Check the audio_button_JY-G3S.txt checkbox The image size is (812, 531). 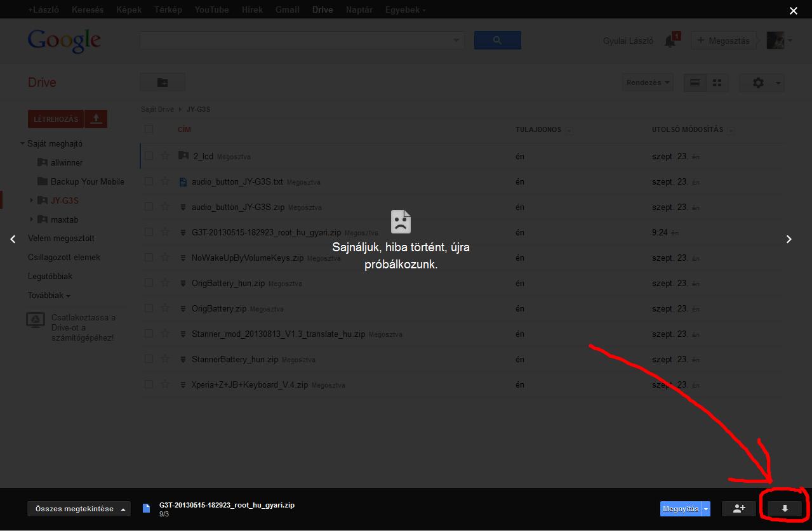click(x=149, y=181)
